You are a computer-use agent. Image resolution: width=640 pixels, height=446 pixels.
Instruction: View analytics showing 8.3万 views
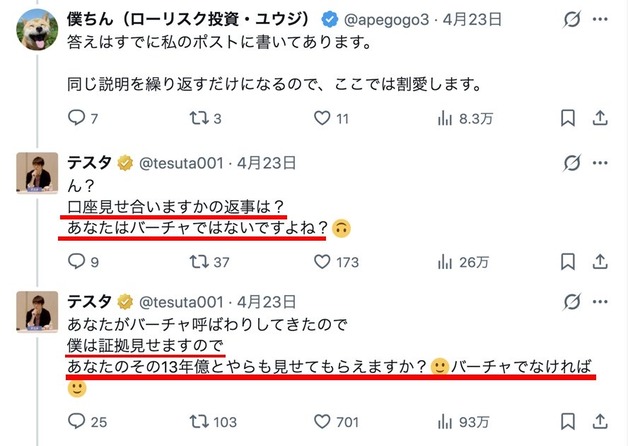coord(445,120)
